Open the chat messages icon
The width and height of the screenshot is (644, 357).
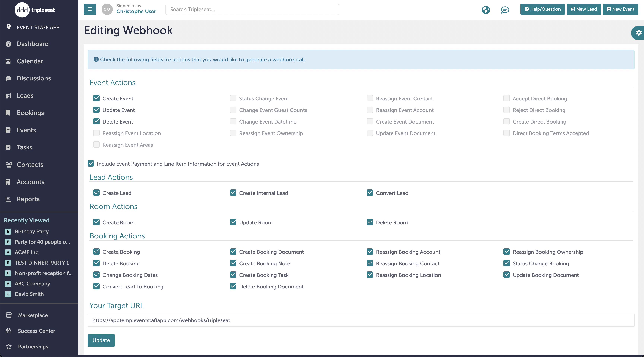coord(505,10)
